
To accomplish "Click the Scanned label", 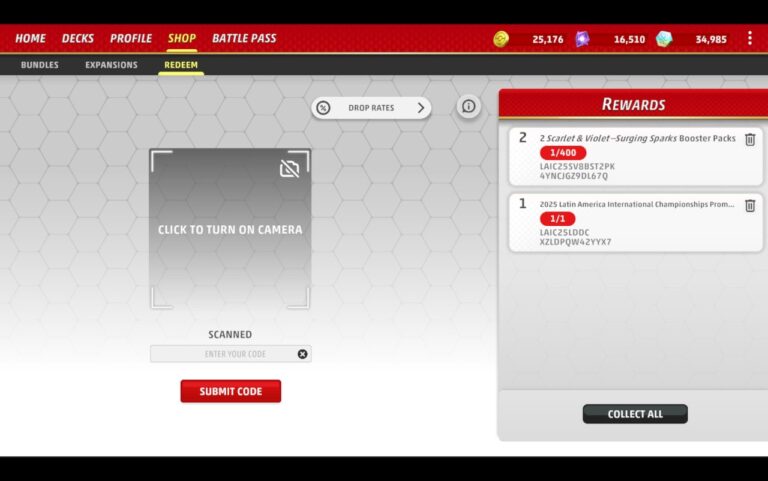I will 230,335.
